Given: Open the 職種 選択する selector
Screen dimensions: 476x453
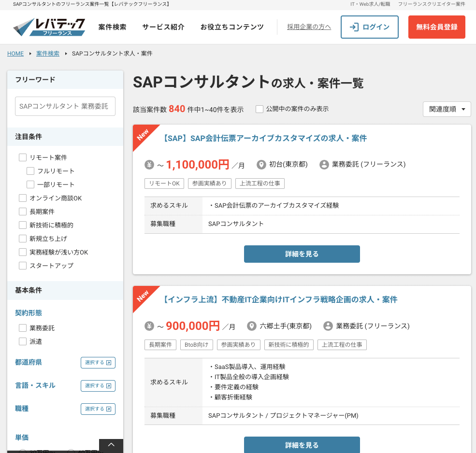Looking at the screenshot, I should [x=98, y=409].
